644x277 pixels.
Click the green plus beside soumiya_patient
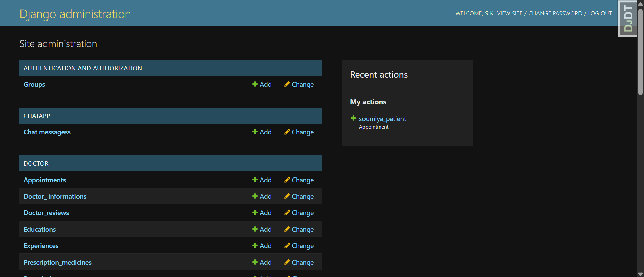[353, 118]
